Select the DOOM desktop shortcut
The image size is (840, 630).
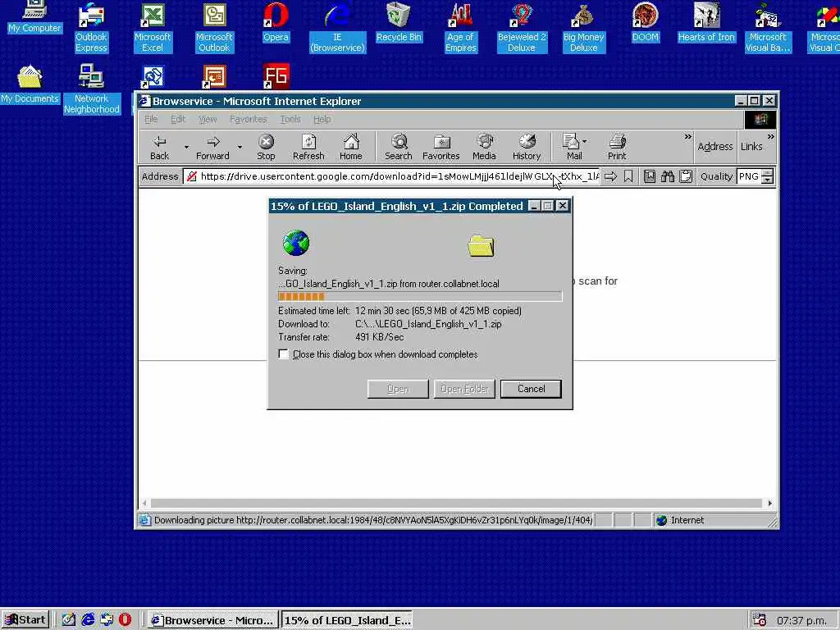645,22
